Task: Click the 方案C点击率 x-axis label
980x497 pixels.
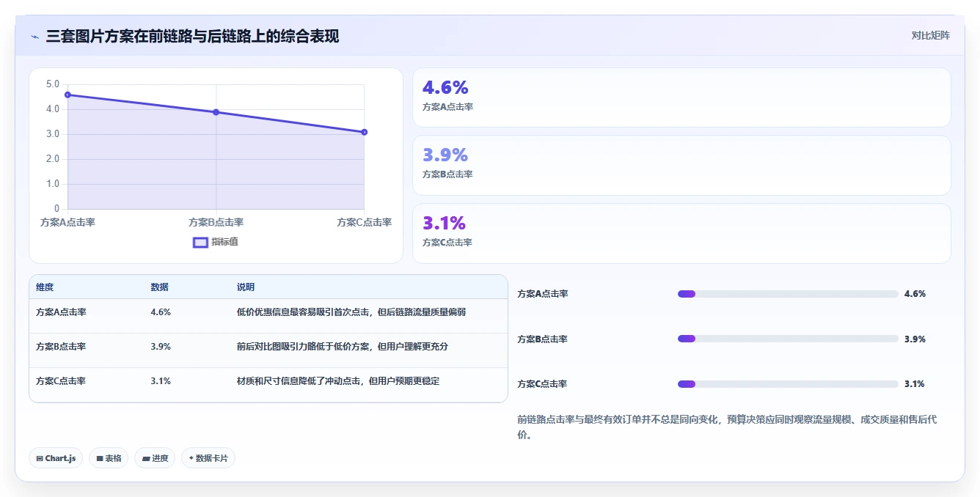Action: pyautogui.click(x=365, y=222)
